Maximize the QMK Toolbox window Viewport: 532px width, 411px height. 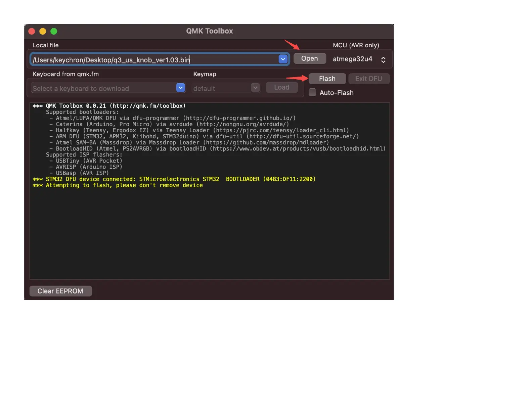pyautogui.click(x=54, y=31)
